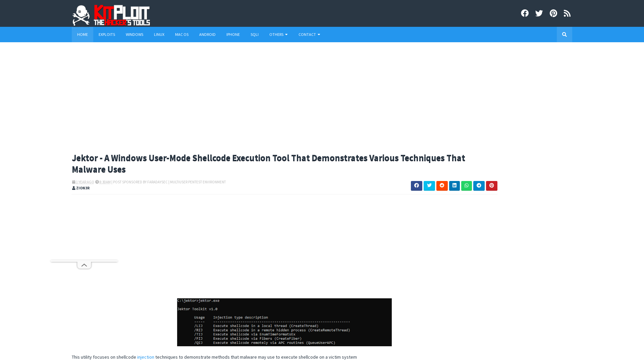Open the Jektor toolkit screenshot image
Screen dimensions: 644x362
click(x=284, y=322)
